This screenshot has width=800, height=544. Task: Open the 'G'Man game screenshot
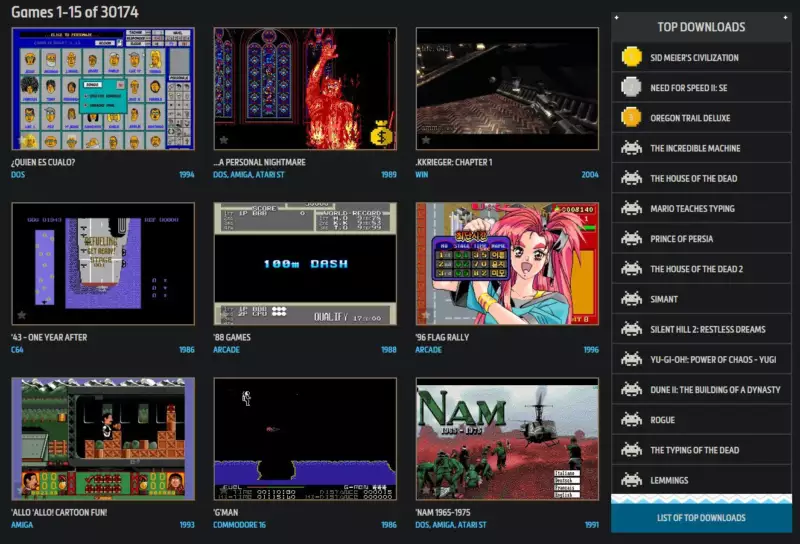pyautogui.click(x=305, y=439)
